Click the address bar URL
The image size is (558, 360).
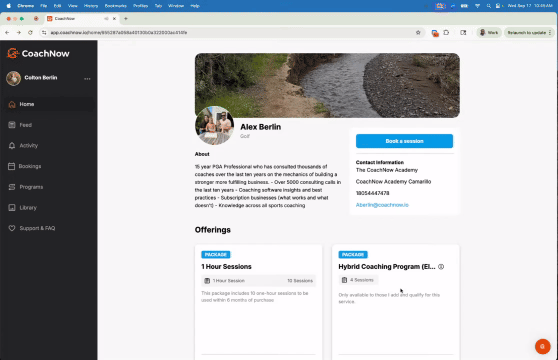click(x=119, y=32)
